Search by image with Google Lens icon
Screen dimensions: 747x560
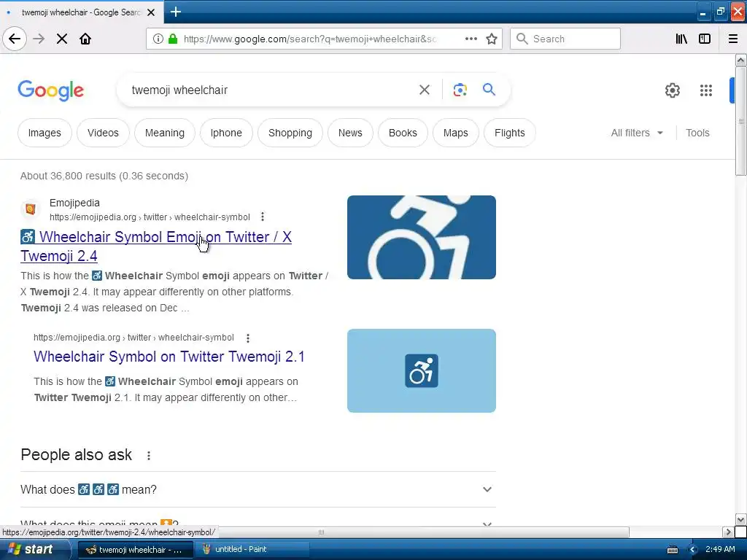point(460,90)
